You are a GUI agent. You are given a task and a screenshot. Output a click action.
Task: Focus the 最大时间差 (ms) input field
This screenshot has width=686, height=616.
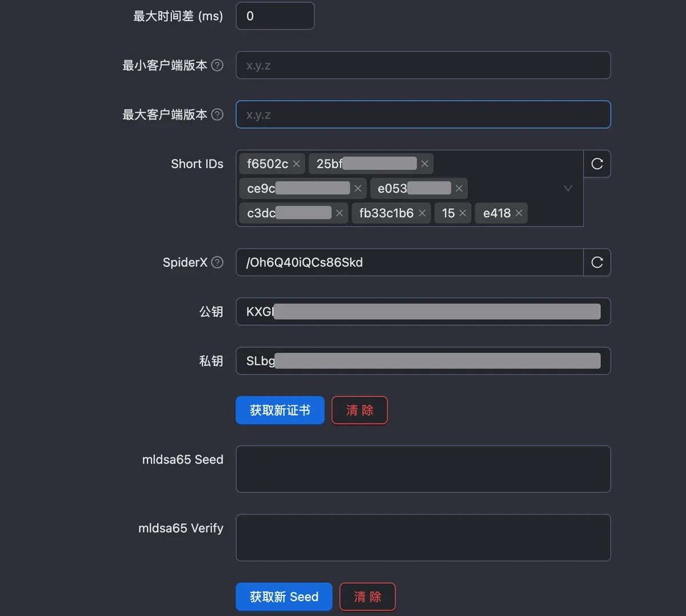pyautogui.click(x=275, y=16)
